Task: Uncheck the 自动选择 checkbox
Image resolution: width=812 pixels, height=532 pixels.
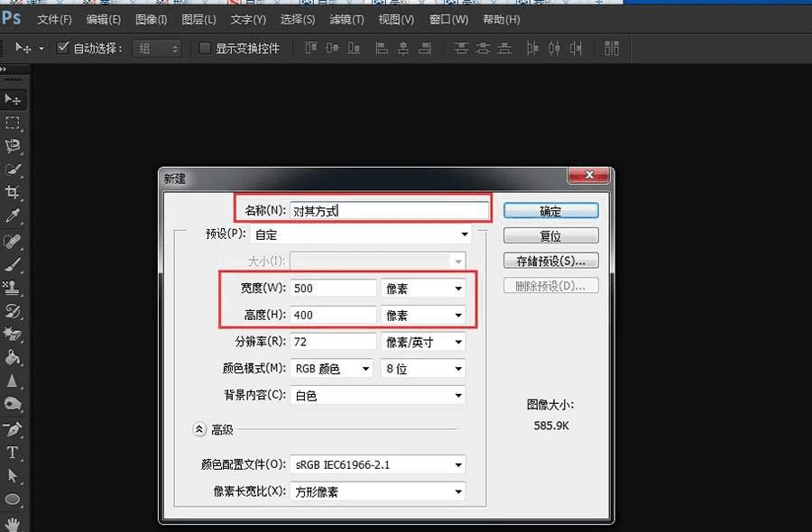Action: pos(62,48)
